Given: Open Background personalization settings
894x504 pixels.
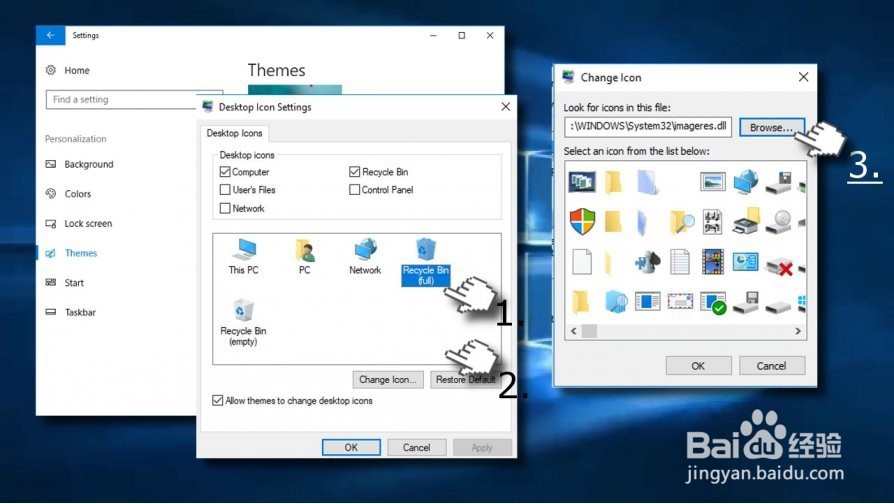Looking at the screenshot, I should tap(79, 164).
